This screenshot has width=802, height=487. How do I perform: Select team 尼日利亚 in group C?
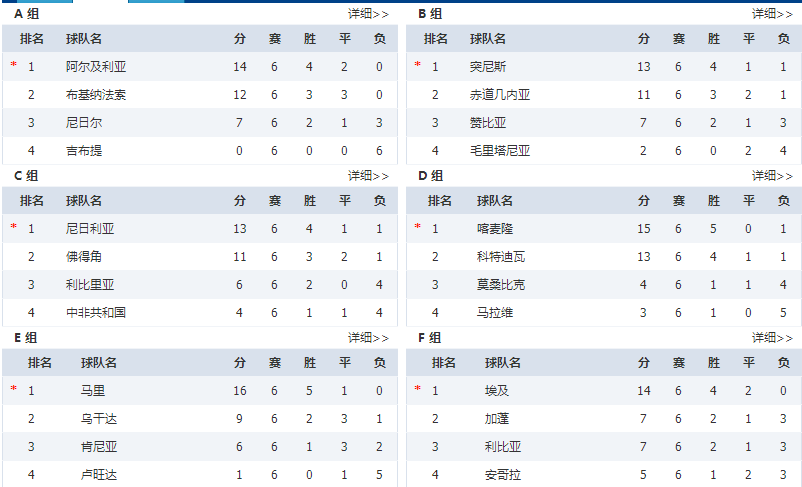point(90,229)
